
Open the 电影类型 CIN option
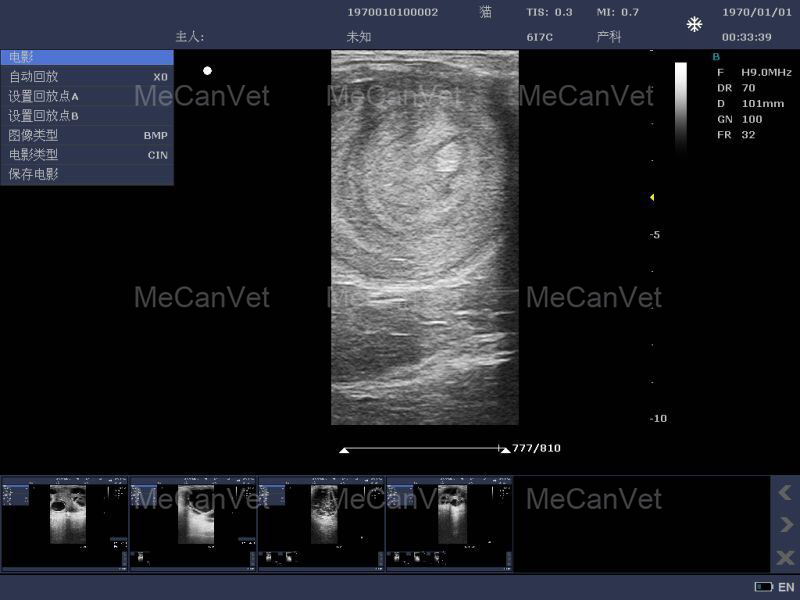pyautogui.click(x=87, y=155)
